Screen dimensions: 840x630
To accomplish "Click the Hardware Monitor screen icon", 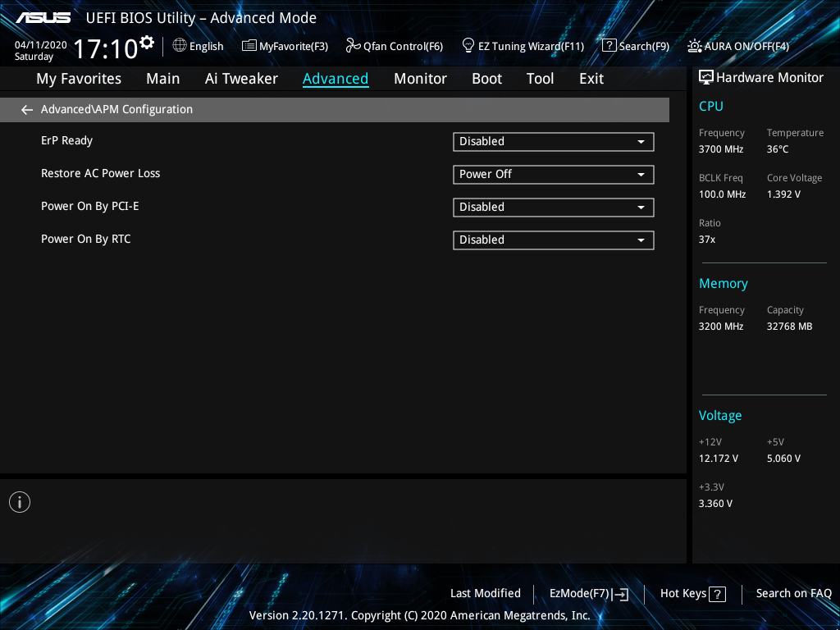I will point(706,77).
